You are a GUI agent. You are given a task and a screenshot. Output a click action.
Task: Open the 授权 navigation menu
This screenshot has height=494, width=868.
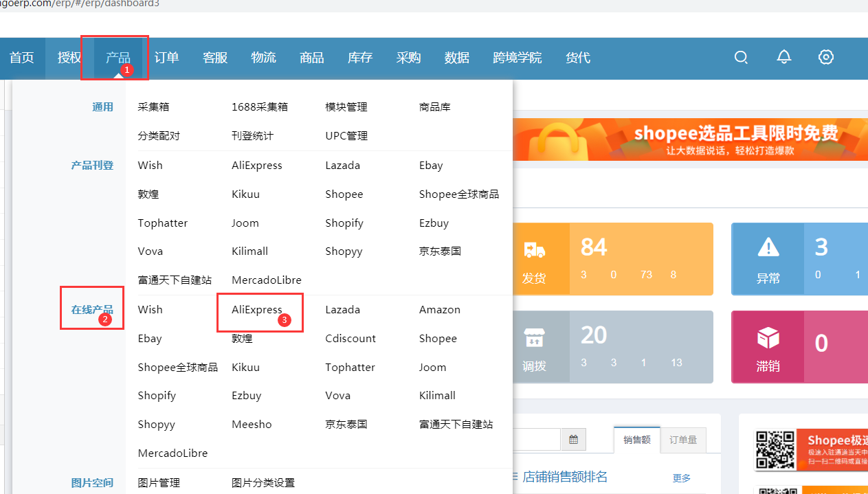coord(69,58)
